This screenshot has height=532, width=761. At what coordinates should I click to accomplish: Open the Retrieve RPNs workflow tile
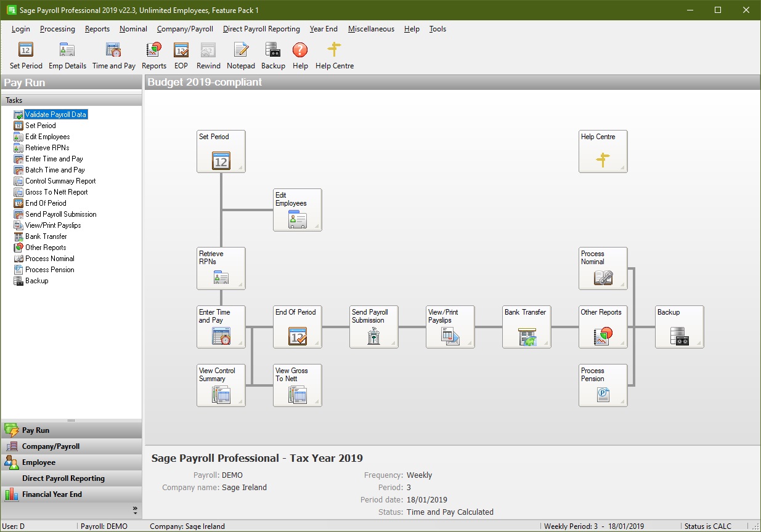[x=221, y=268]
